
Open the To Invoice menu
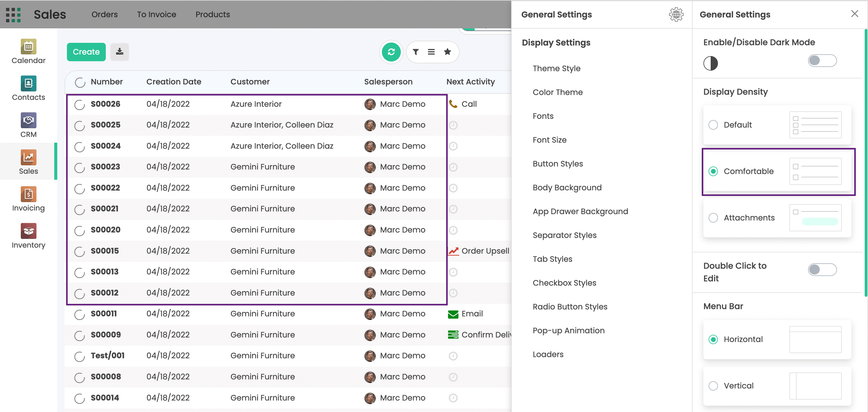(156, 14)
